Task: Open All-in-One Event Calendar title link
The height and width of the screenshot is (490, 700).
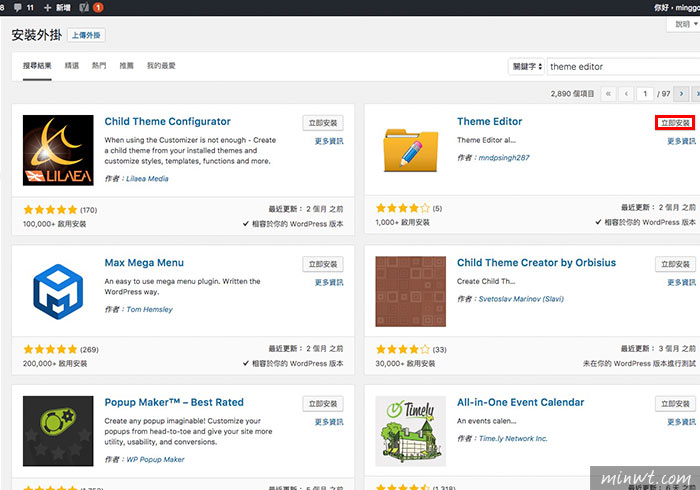Action: click(521, 403)
